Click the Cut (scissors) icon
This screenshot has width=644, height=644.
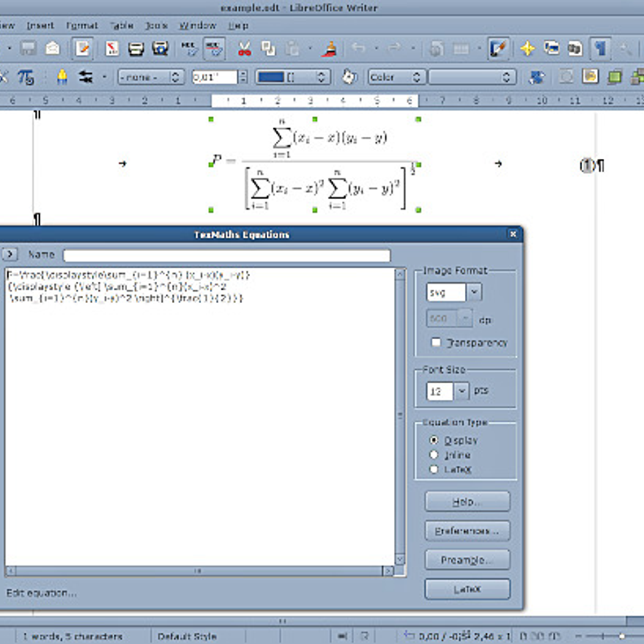(244, 48)
